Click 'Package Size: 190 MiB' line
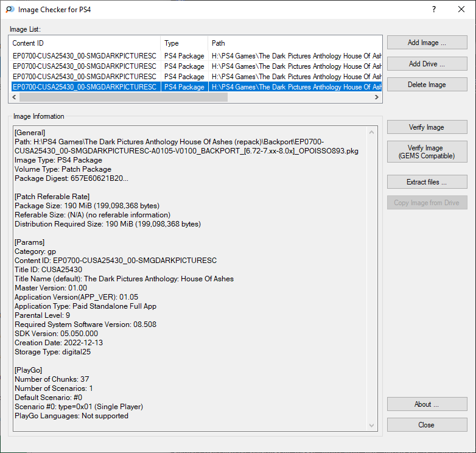The height and width of the screenshot is (453, 476). click(87, 206)
